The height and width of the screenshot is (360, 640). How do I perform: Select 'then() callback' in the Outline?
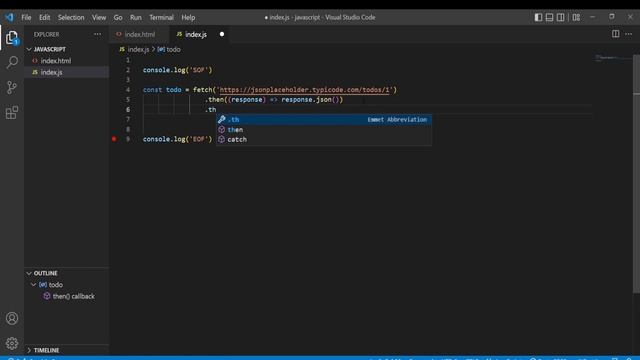click(73, 296)
